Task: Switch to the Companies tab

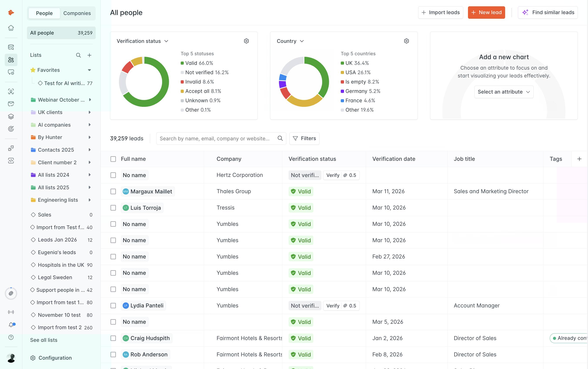Action: [77, 13]
